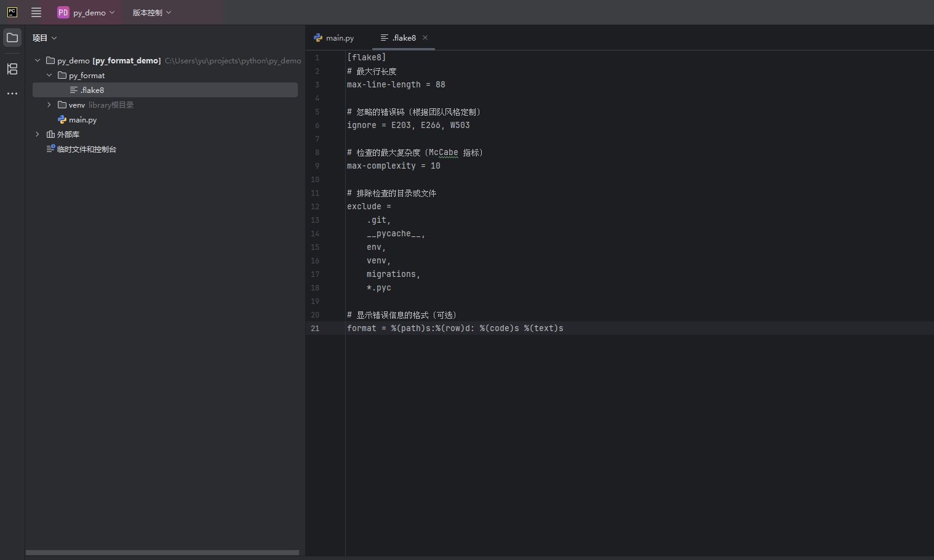934x560 pixels.
Task: Select .flake8 file in project tree
Action: pyautogui.click(x=92, y=90)
